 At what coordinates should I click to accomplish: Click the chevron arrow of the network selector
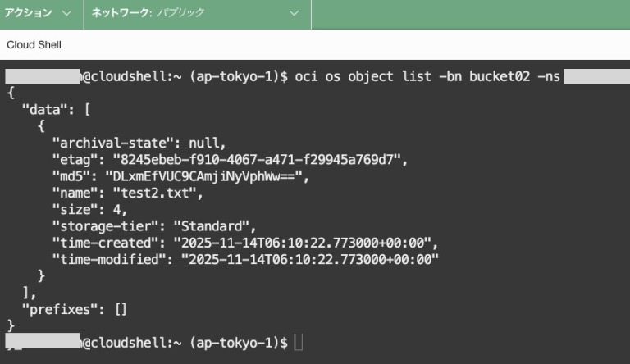(x=295, y=14)
